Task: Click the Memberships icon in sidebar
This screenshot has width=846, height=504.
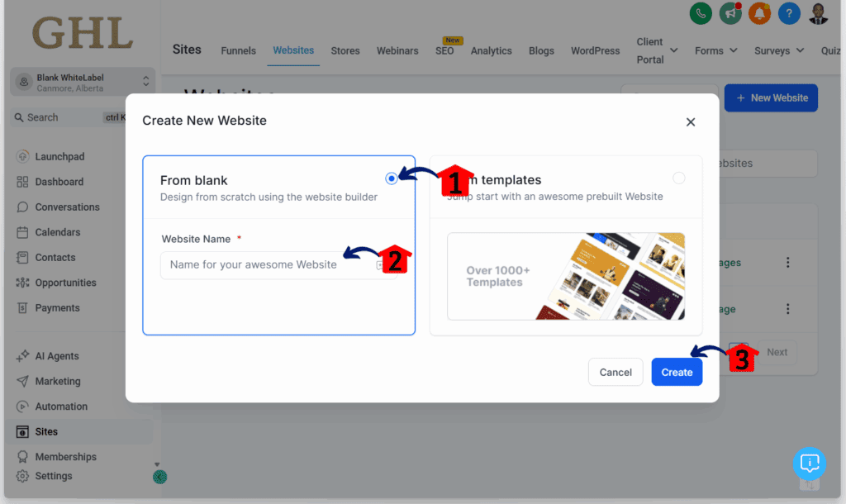Action: click(22, 457)
